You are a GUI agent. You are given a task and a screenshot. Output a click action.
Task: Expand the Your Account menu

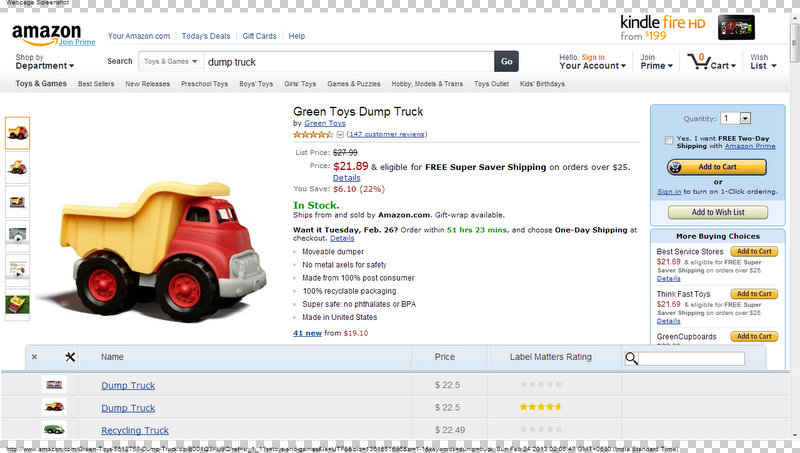click(592, 66)
